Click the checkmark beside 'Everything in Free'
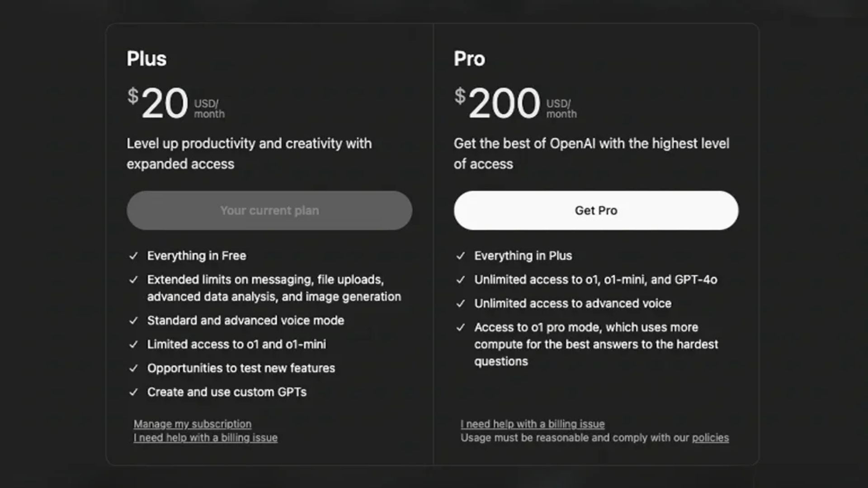Image resolution: width=868 pixels, height=488 pixels. (133, 255)
